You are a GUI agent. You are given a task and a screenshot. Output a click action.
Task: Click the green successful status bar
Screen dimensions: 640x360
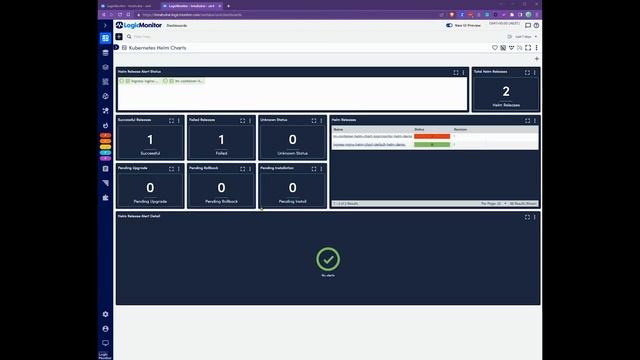432,144
